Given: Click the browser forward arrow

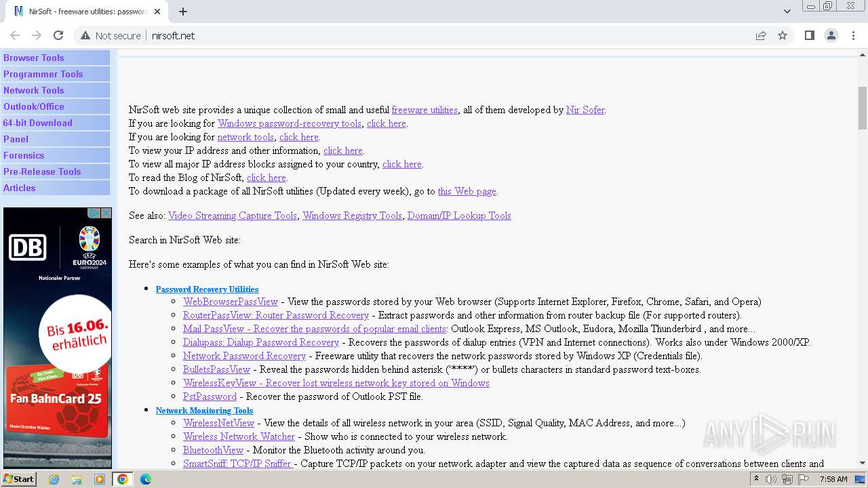Looking at the screenshot, I should click(x=37, y=35).
